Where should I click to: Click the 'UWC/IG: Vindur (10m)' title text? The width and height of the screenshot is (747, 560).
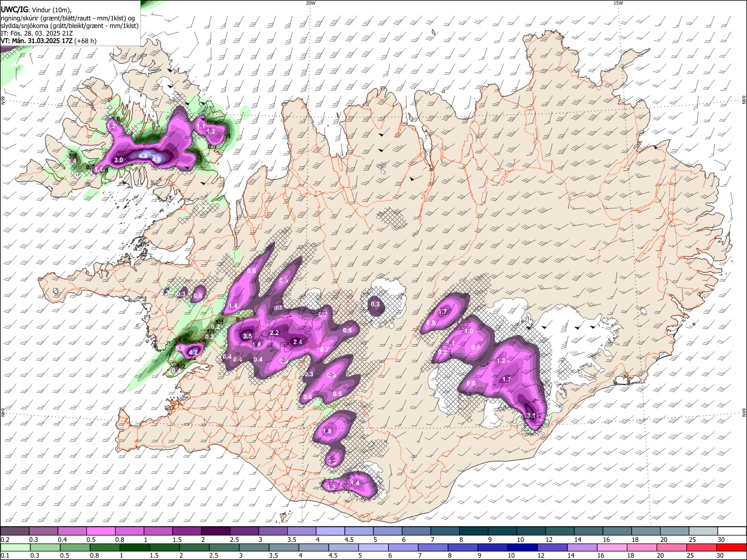click(36, 10)
